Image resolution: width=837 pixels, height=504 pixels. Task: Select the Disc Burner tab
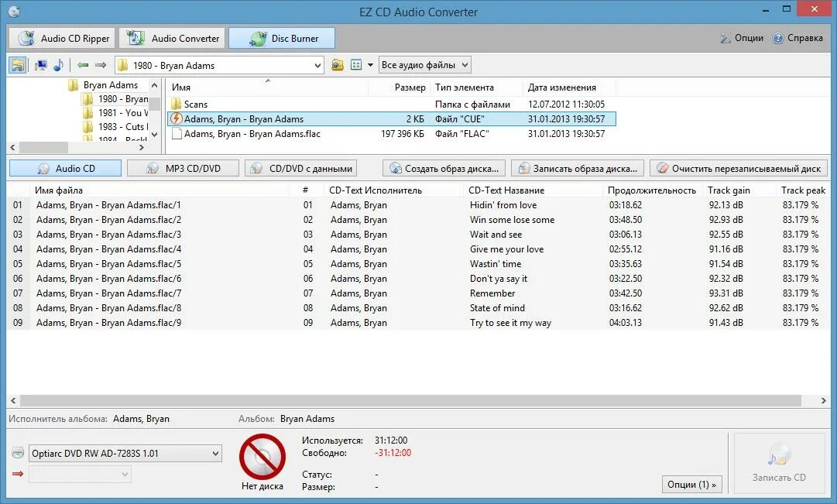[x=282, y=39]
